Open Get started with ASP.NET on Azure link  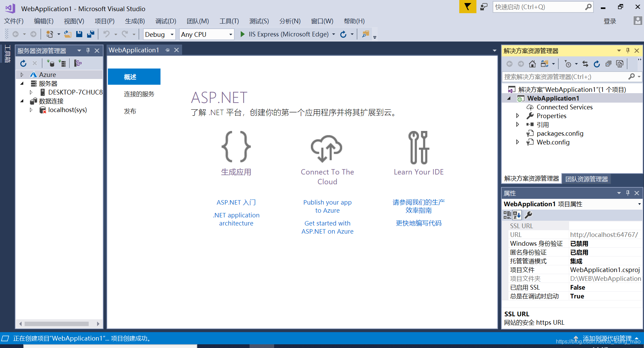tap(327, 227)
